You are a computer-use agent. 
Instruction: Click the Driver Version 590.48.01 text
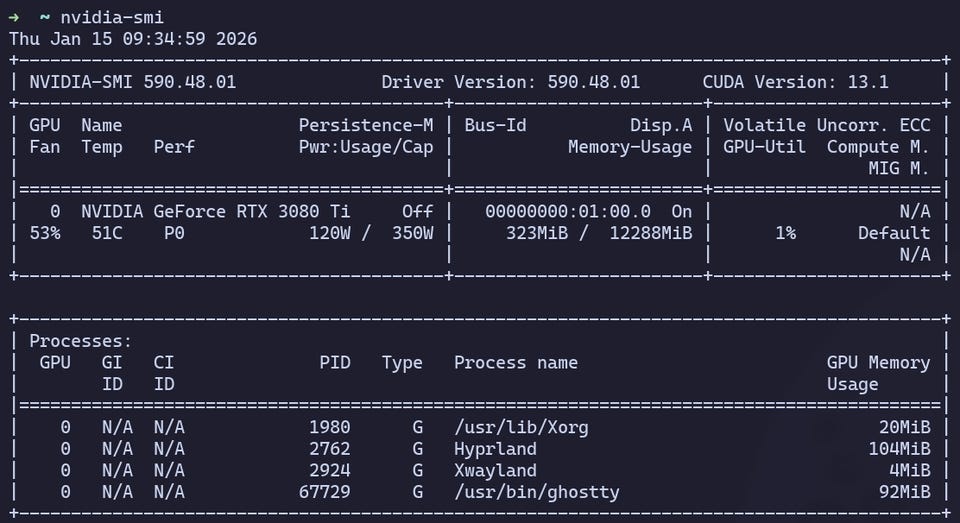(510, 82)
